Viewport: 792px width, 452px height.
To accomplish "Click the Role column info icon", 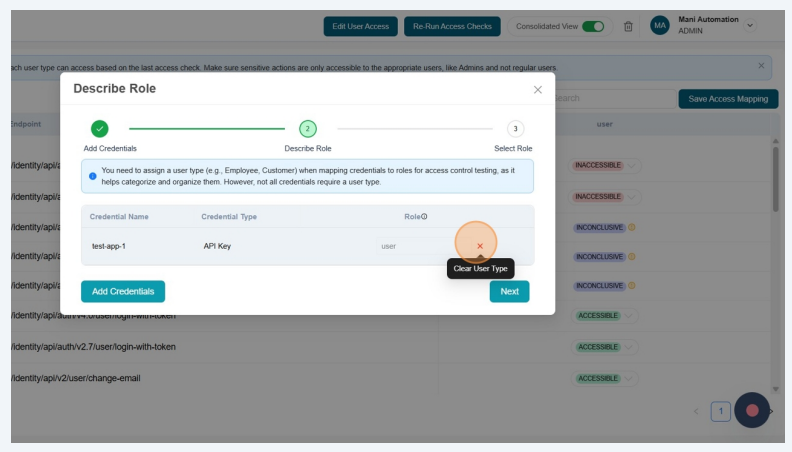I will (x=424, y=216).
